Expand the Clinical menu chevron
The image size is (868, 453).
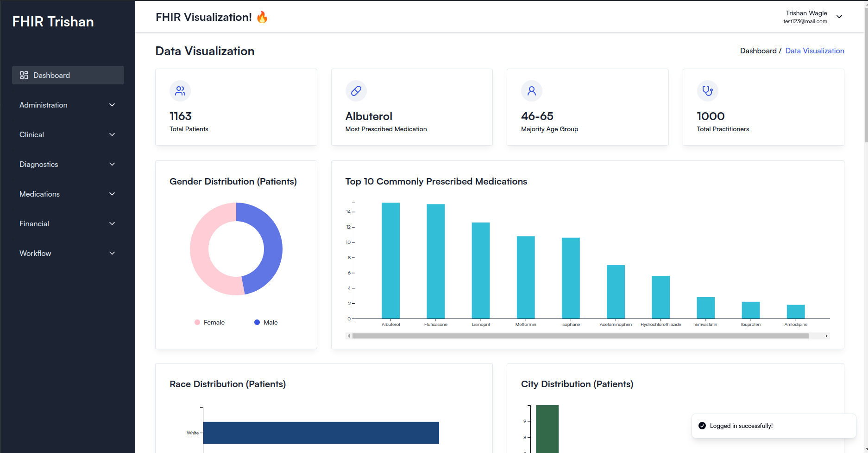[112, 134]
